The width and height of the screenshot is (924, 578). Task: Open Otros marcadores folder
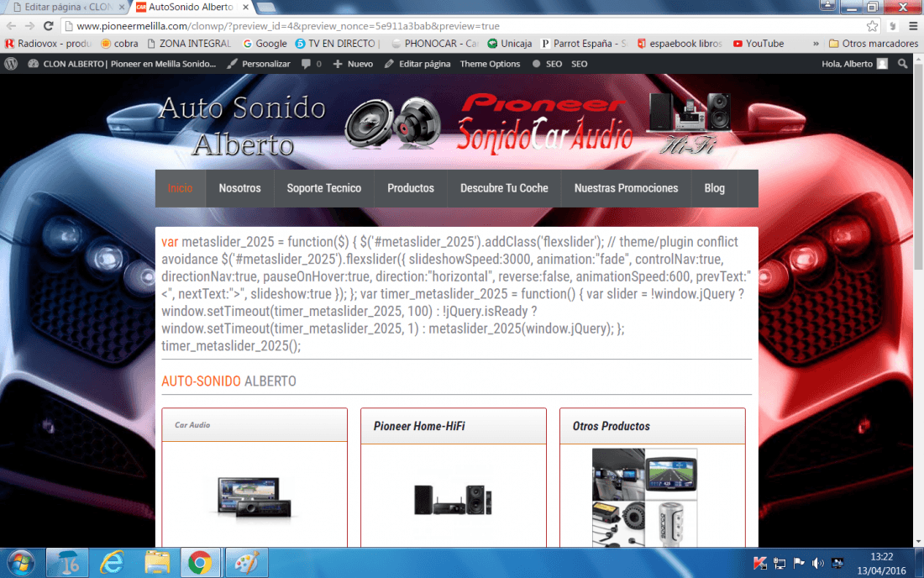874,44
